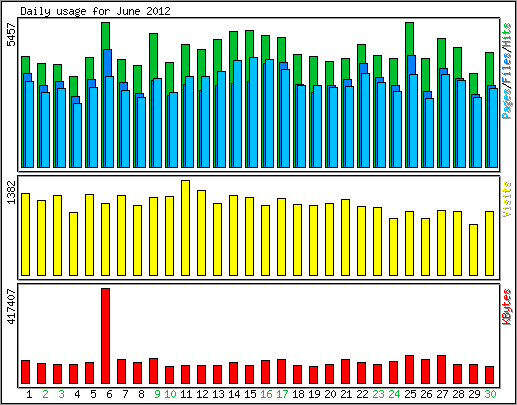
Task: Click the yellow Visits bar for day 29
Action: [473, 250]
